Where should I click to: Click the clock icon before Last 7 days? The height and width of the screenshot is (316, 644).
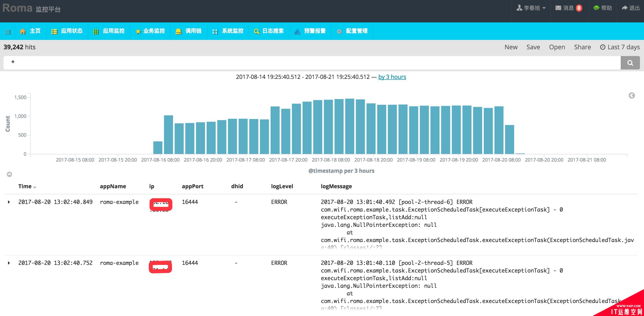603,47
